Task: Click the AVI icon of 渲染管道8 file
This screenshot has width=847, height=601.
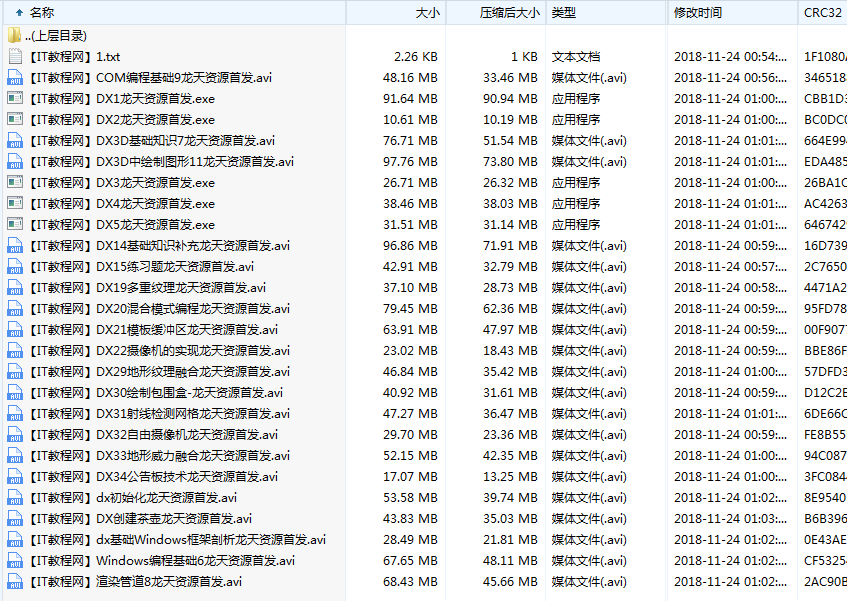Action: (13, 581)
